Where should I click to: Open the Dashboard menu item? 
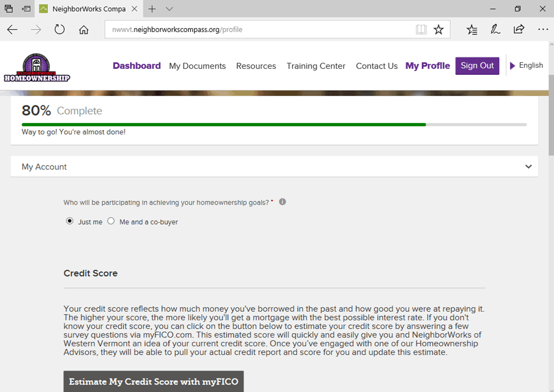point(137,66)
